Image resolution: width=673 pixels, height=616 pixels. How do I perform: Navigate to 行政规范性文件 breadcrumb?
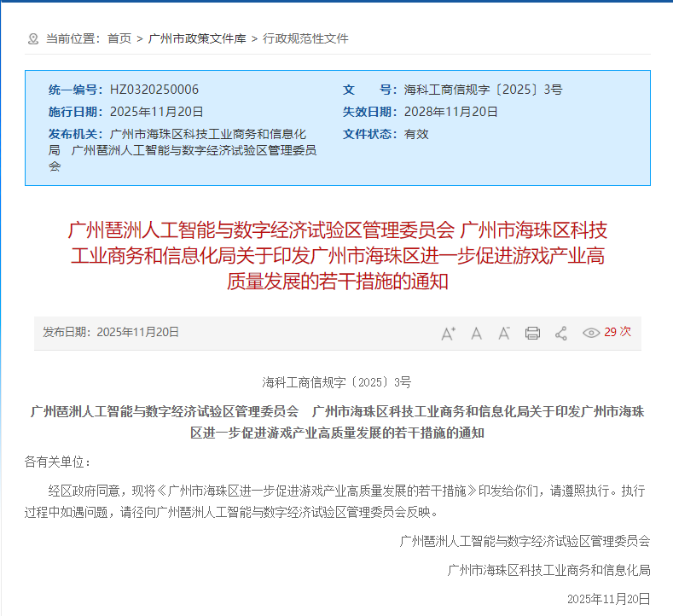pyautogui.click(x=305, y=38)
